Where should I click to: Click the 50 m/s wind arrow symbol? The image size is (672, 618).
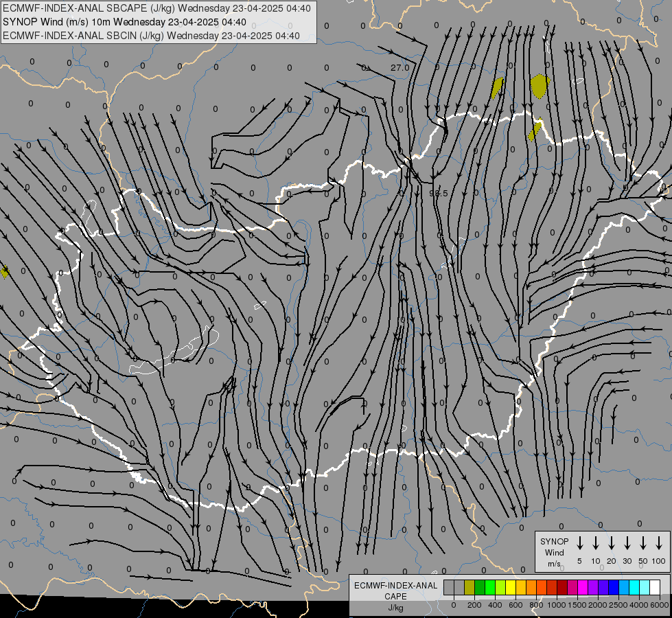click(x=643, y=543)
